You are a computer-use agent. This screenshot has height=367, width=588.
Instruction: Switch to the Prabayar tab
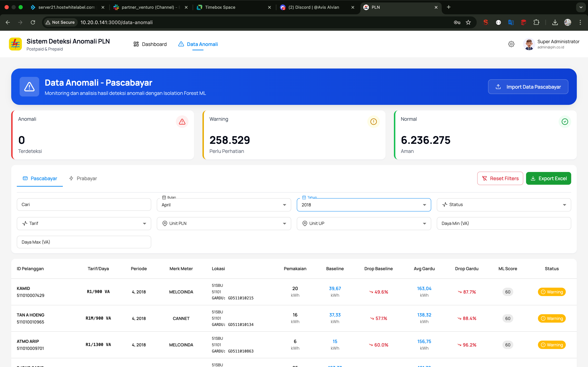tap(83, 178)
